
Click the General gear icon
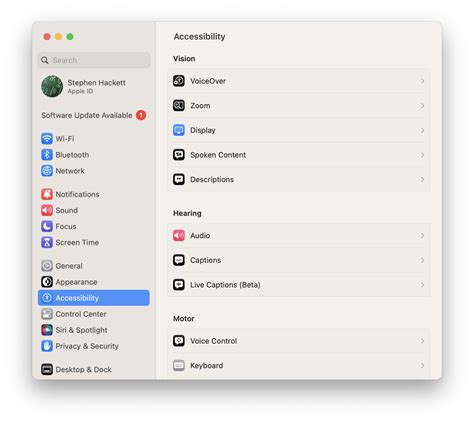click(47, 266)
